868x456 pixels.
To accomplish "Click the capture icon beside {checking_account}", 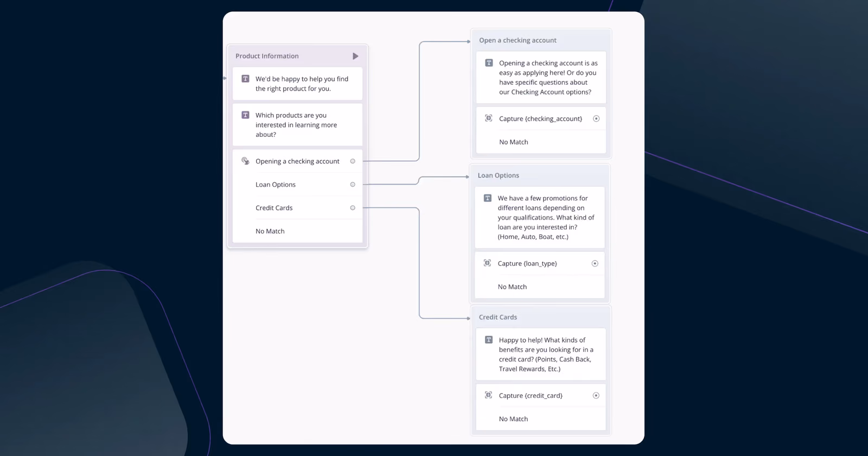I will (488, 118).
